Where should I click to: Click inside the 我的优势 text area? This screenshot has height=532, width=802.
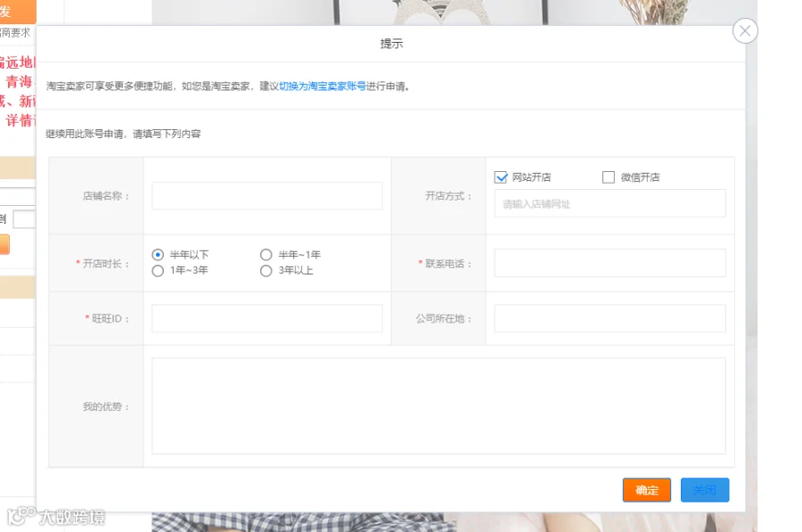438,406
